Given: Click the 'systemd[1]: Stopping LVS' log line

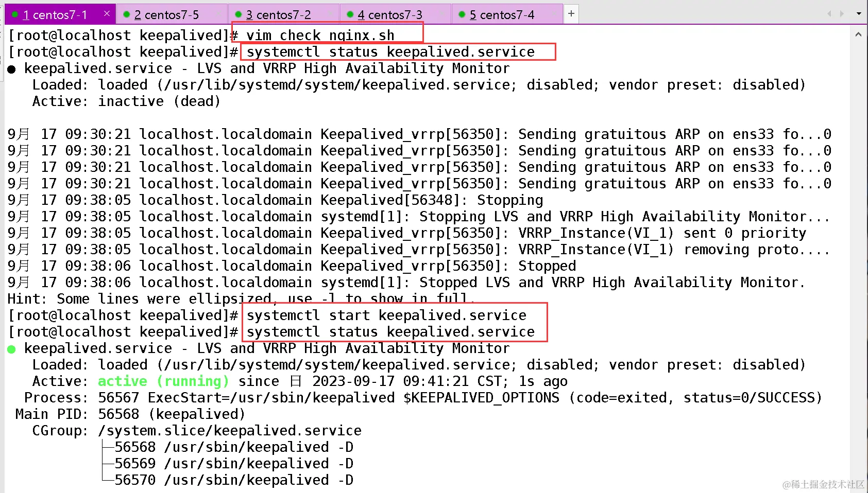Looking at the screenshot, I should pyautogui.click(x=419, y=217).
